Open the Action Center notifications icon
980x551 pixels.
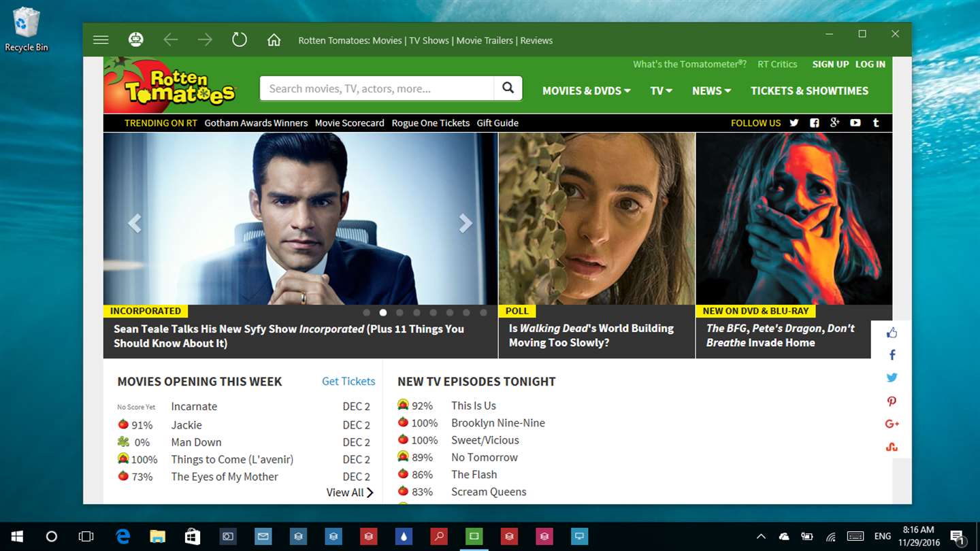(957, 537)
